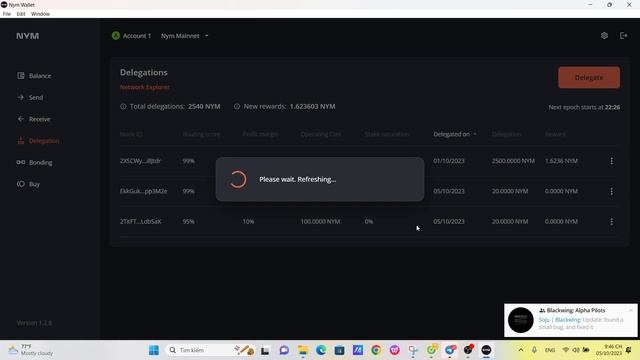Launch Microsoft Edge from taskbar

[x=321, y=350]
